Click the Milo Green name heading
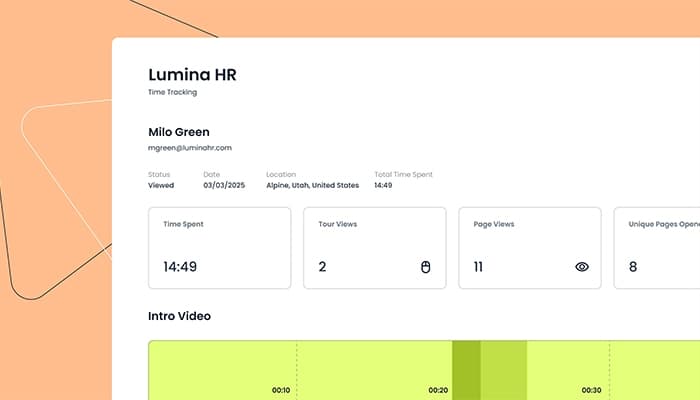 point(179,132)
